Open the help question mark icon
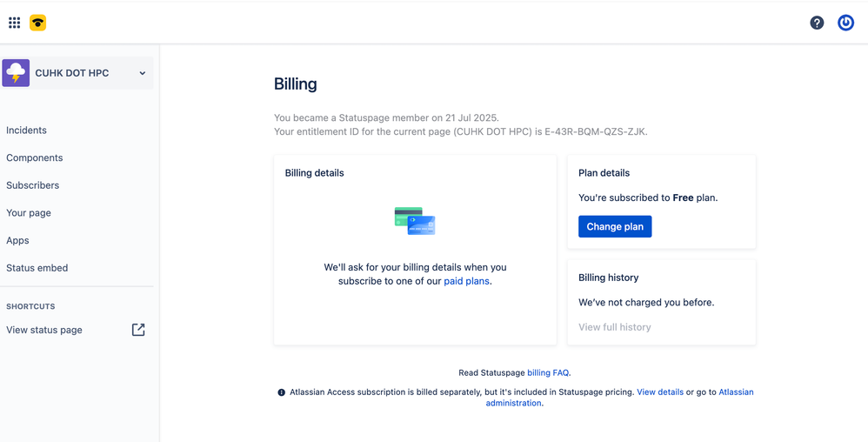The height and width of the screenshot is (442, 868). [x=817, y=23]
